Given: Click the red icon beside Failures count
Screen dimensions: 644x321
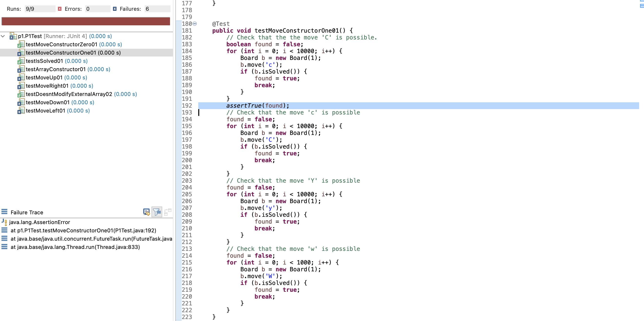Looking at the screenshot, I should click(x=115, y=9).
